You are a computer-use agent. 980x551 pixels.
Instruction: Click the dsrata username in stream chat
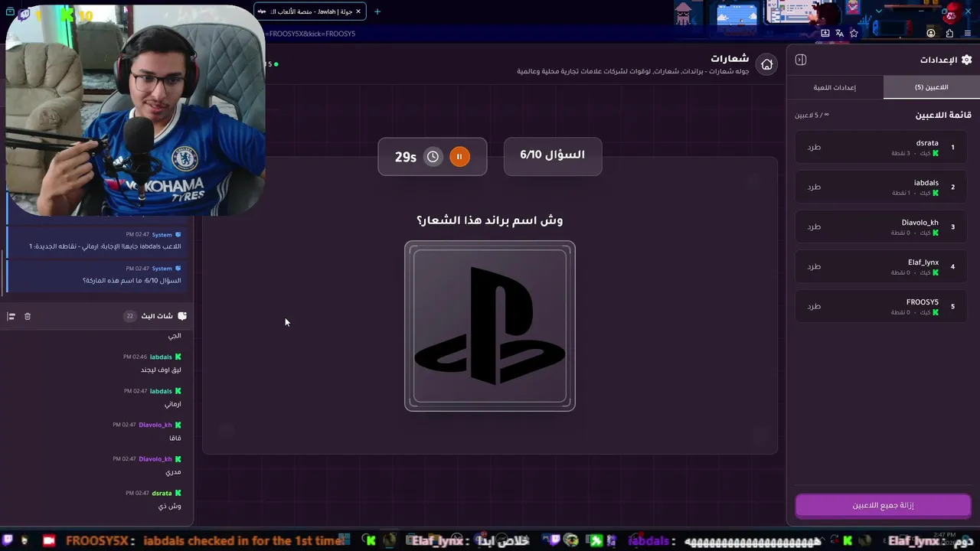click(x=162, y=494)
